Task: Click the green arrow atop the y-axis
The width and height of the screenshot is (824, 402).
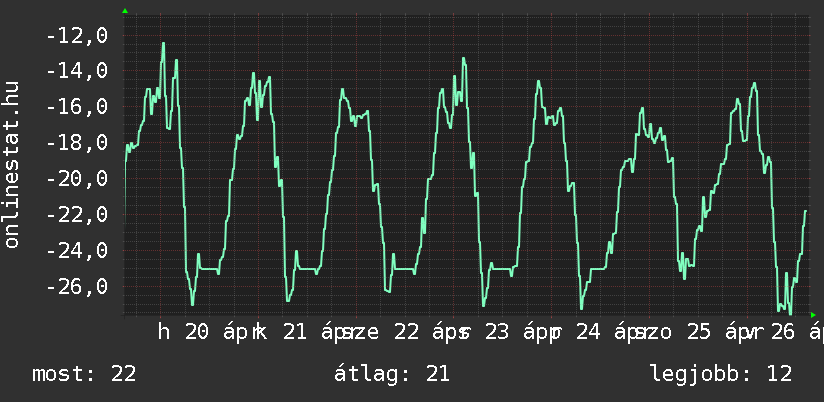Action: pos(125,11)
